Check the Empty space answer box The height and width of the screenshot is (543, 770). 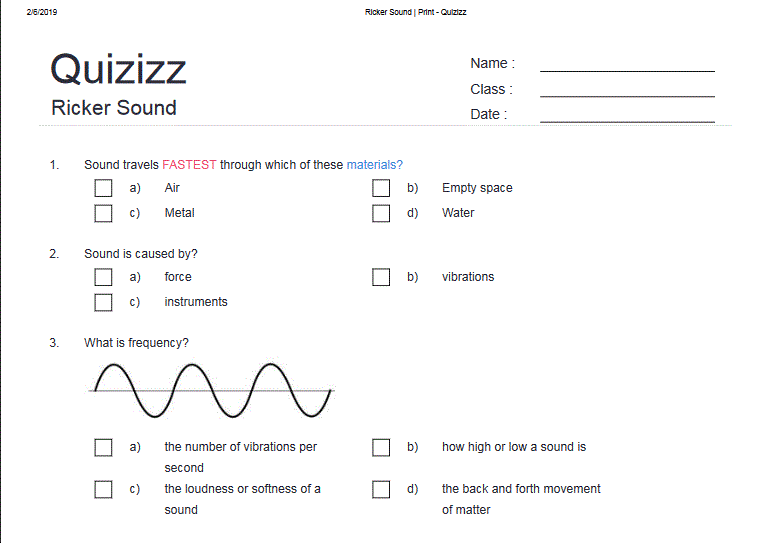point(381,188)
